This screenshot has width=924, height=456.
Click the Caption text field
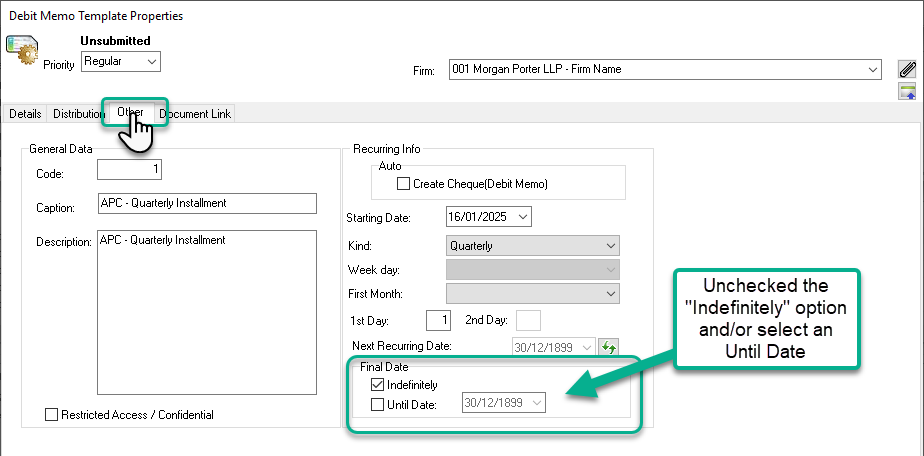point(207,203)
